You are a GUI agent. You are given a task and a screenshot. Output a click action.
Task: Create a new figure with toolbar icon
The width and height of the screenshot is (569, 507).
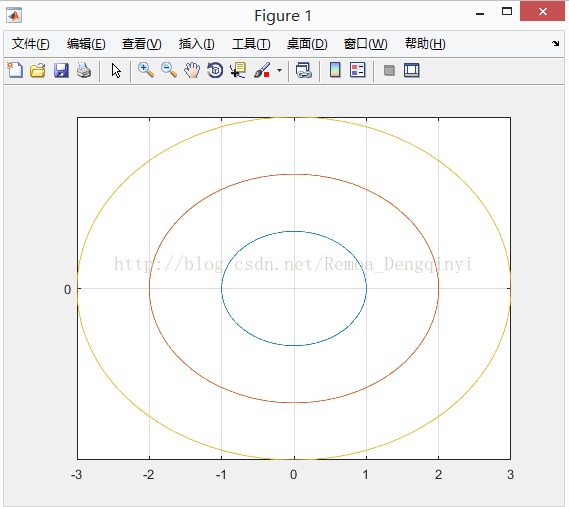pyautogui.click(x=15, y=70)
